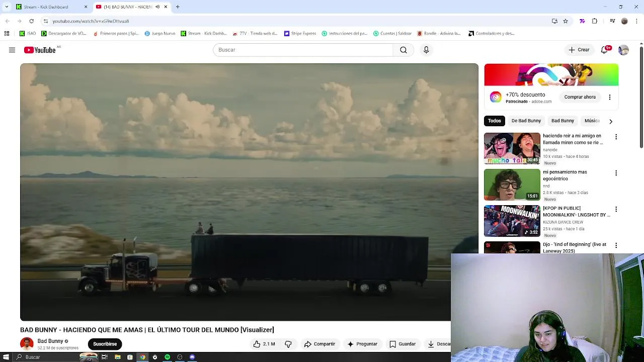Viewport: 644px width, 362px height.
Task: Mute the Bad Bunny tab audio icon
Action: click(x=157, y=7)
